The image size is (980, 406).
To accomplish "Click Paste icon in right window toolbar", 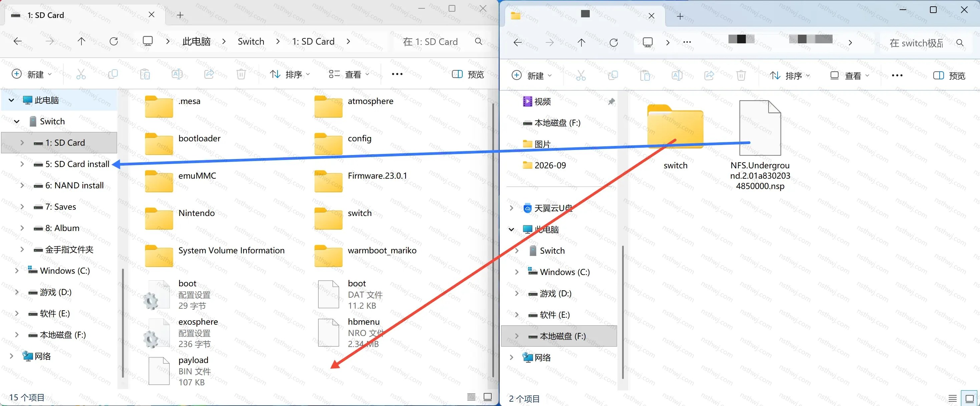I will pyautogui.click(x=645, y=76).
